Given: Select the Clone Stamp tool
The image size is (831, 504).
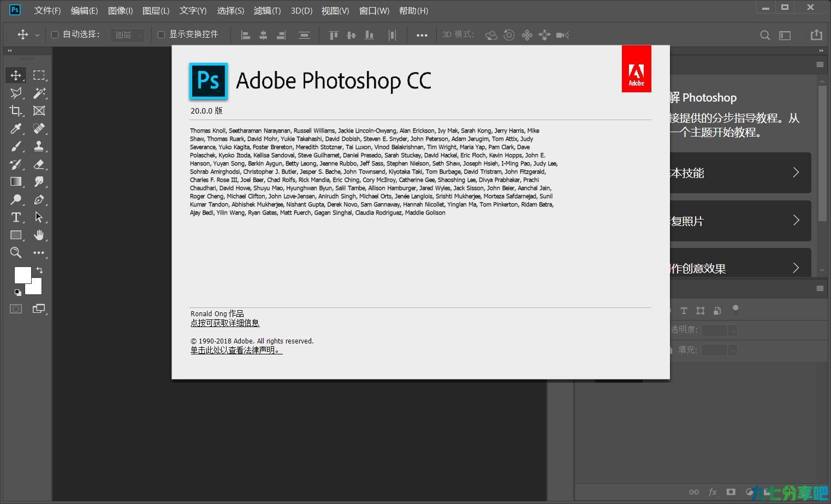Looking at the screenshot, I should point(39,146).
